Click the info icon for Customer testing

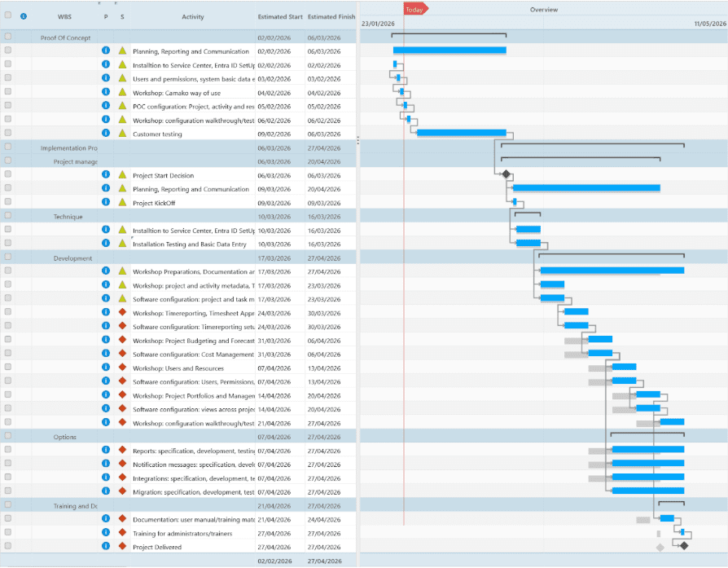pos(106,133)
